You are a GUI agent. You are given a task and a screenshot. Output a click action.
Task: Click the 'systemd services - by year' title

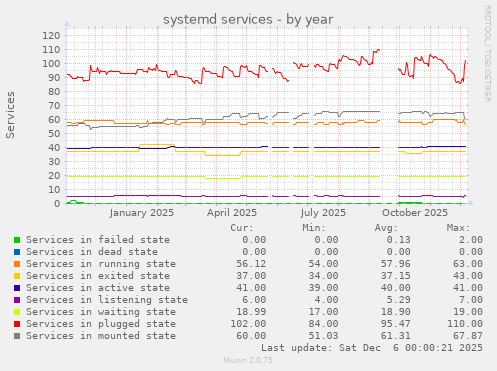pyautogui.click(x=248, y=19)
